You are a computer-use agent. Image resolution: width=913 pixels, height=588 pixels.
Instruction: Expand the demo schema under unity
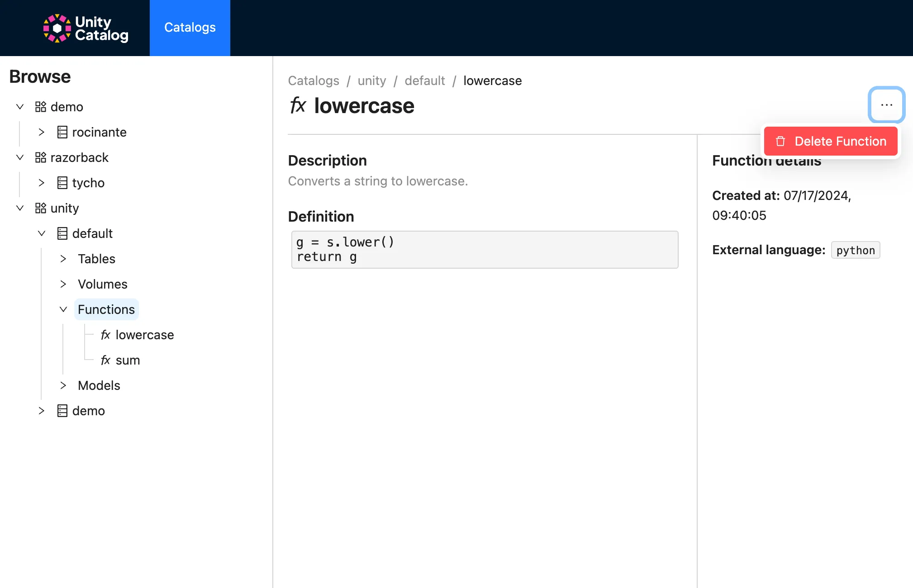(x=42, y=411)
